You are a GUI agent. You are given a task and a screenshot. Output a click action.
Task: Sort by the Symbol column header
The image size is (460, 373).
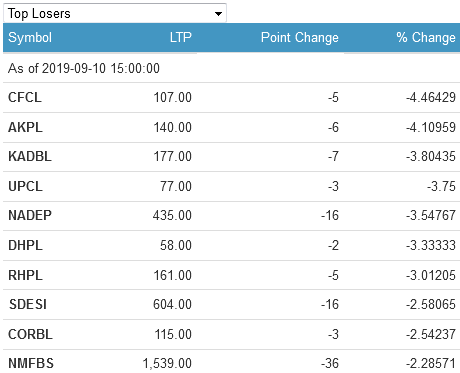click(30, 37)
